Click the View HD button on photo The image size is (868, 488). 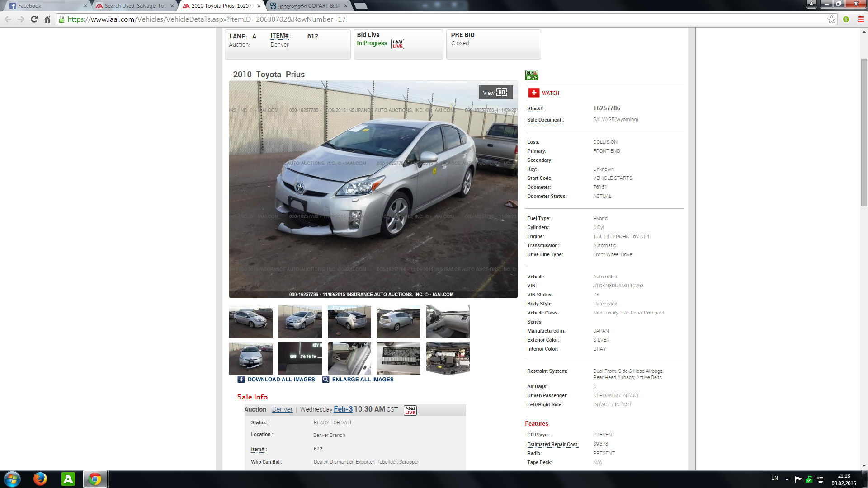[495, 93]
